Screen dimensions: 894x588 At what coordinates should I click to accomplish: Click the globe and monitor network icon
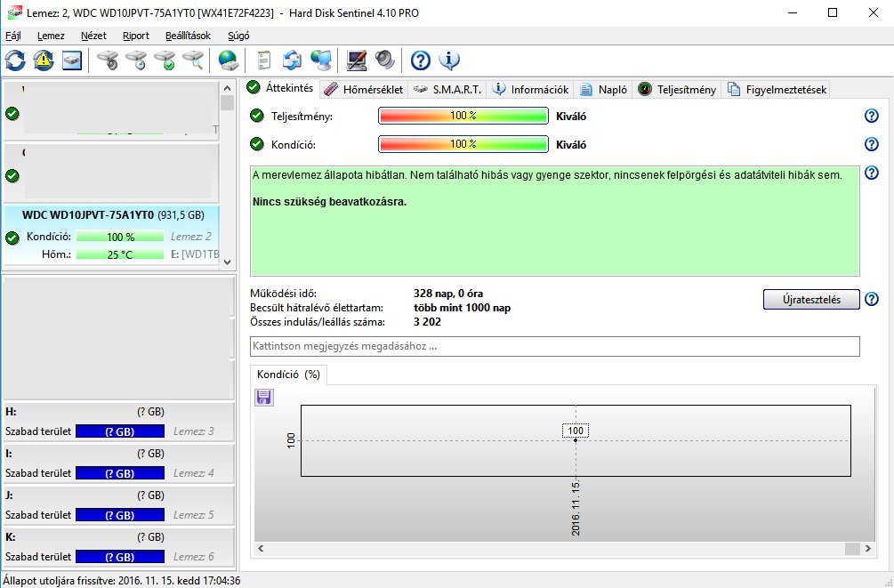click(x=321, y=60)
